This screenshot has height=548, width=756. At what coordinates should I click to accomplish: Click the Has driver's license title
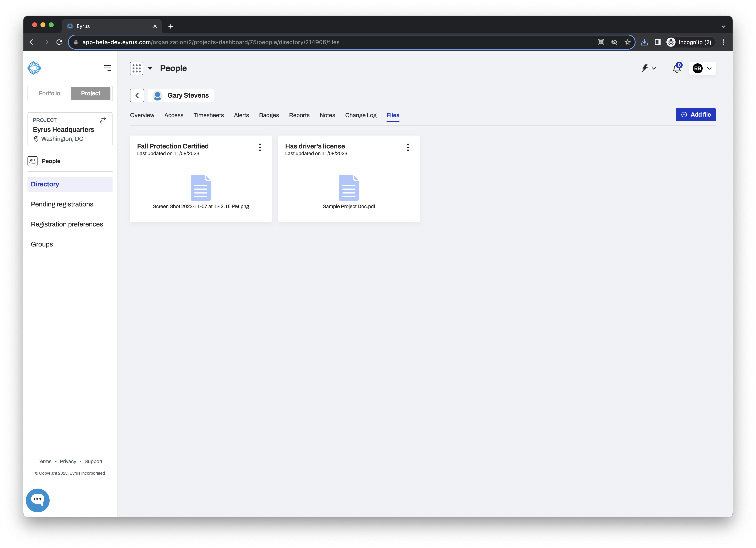(315, 146)
